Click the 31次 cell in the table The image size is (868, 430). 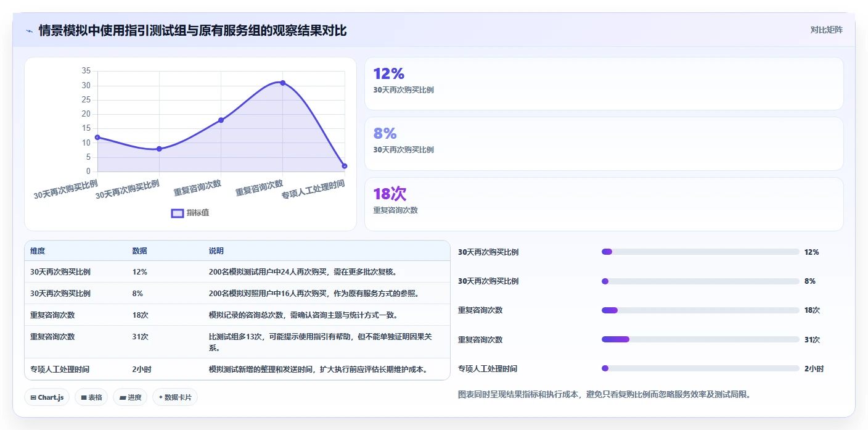pos(140,336)
